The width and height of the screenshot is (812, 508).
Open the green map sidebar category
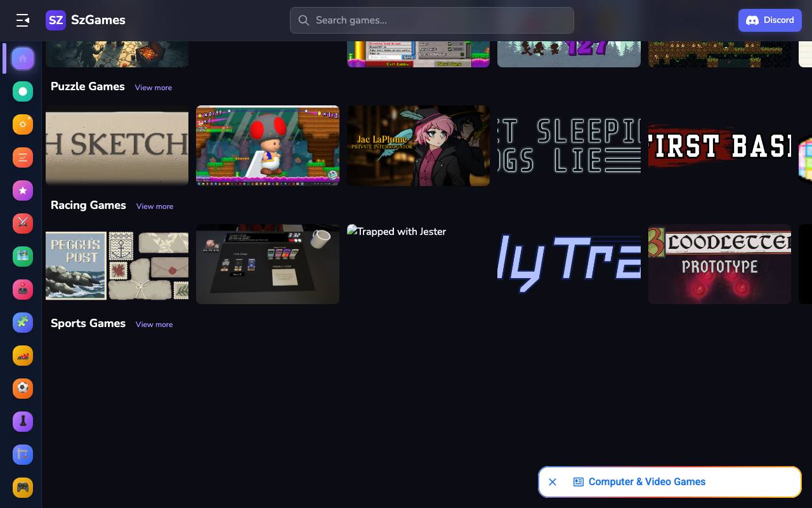(23, 257)
